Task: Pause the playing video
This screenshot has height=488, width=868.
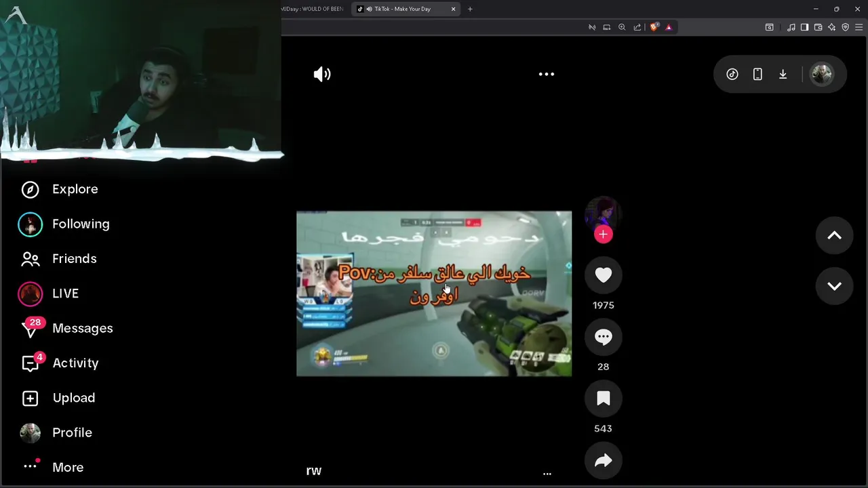Action: tap(434, 293)
